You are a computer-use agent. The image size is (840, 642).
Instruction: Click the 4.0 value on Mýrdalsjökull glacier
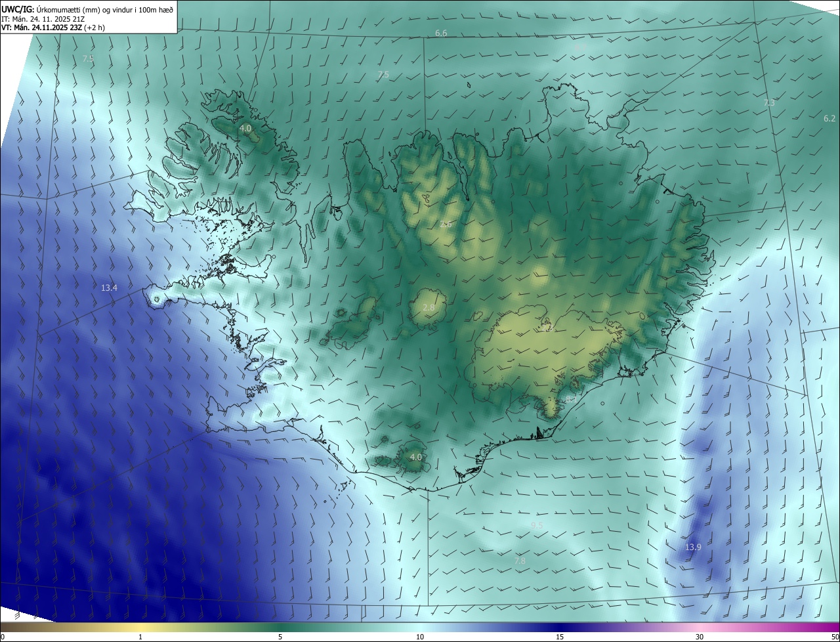(415, 458)
